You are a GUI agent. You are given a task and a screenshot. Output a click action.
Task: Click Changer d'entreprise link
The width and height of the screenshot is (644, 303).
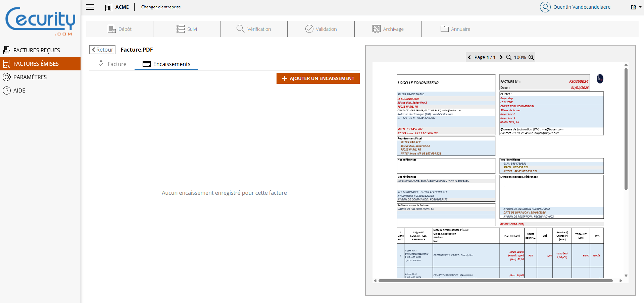(161, 7)
